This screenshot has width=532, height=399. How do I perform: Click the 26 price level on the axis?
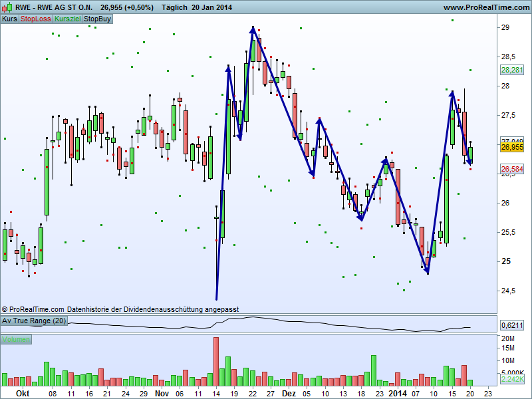(505, 203)
